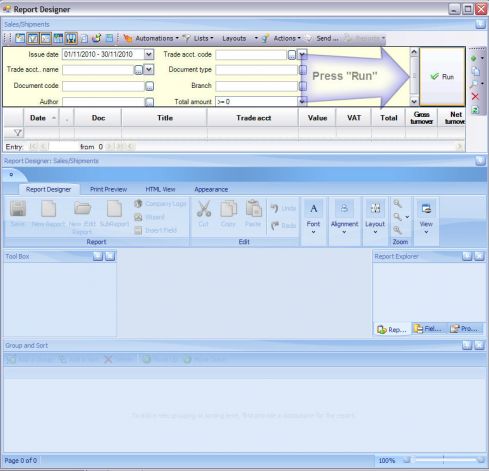Click the Run button

point(442,77)
